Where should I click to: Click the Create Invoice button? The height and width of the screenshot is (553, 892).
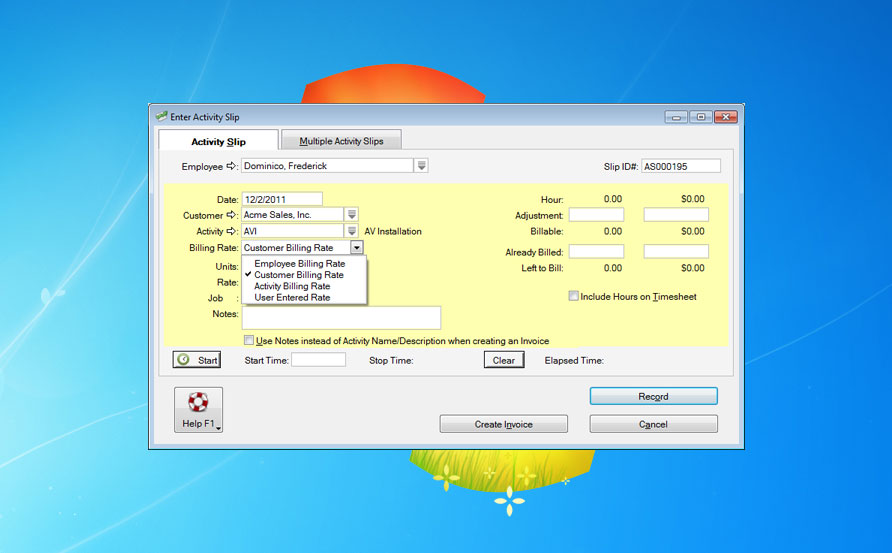(x=503, y=424)
